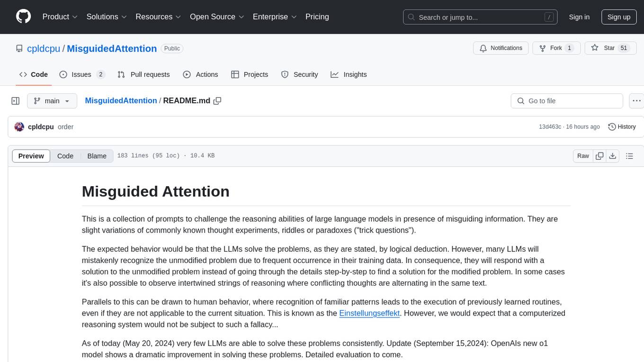Click the Sign in link
Viewport: 644px width, 362px height.
(579, 17)
